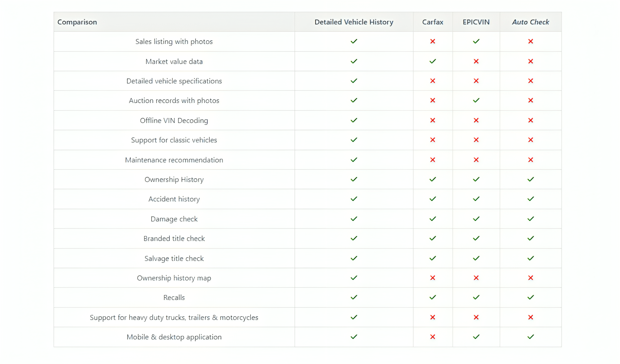
Task: Click Auto Check checkmark for Salvage title check
Action: (530, 258)
